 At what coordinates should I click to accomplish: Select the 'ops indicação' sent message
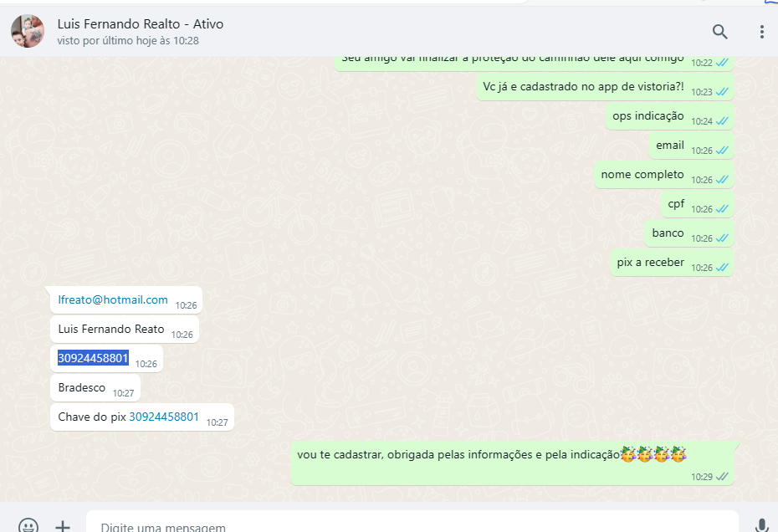[648, 115]
